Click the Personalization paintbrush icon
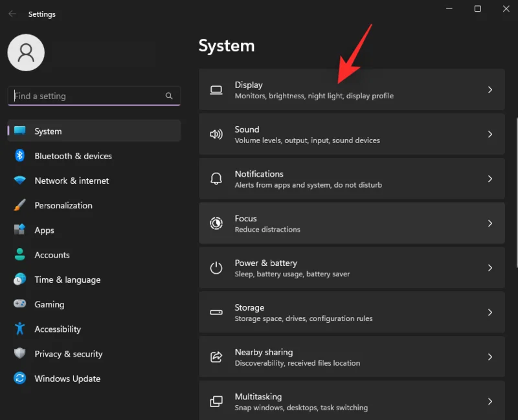The height and width of the screenshot is (420, 518). [20, 205]
